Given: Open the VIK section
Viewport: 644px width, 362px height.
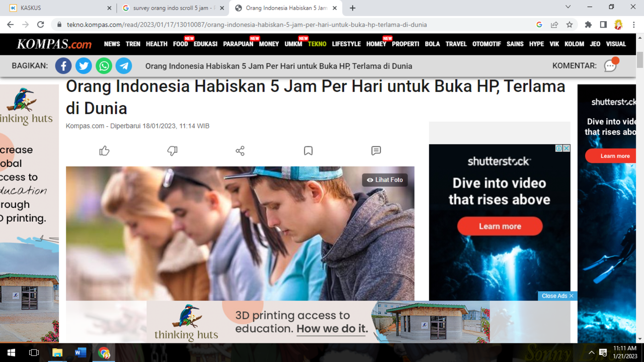Looking at the screenshot, I should tap(554, 44).
